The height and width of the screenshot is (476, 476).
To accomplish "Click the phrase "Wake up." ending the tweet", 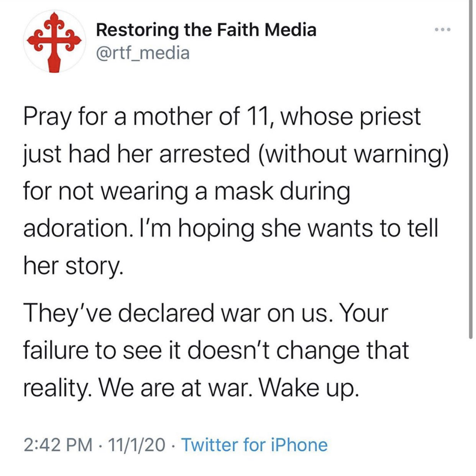I will click(x=309, y=388).
